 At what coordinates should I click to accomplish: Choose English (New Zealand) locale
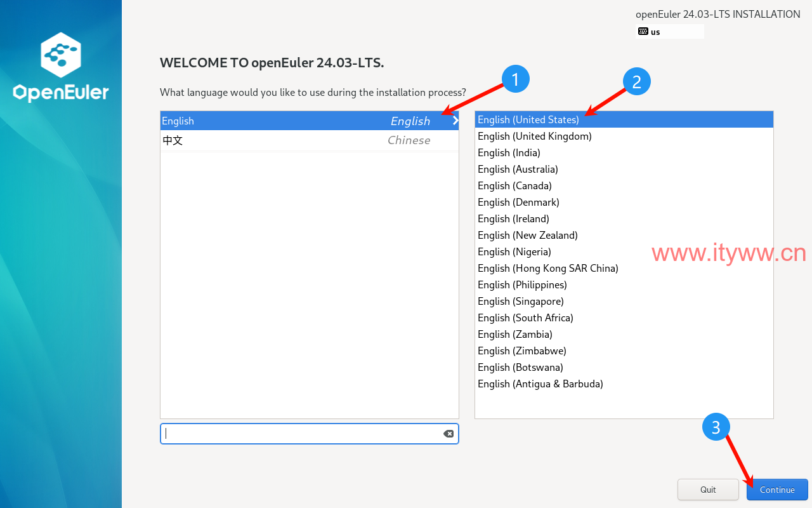(x=624, y=235)
